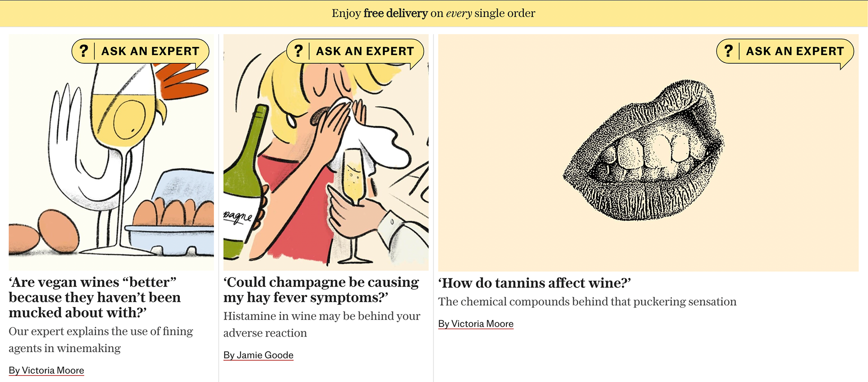The height and width of the screenshot is (382, 868).
Task: Click the question mark icon on the champagne card
Action: point(298,51)
